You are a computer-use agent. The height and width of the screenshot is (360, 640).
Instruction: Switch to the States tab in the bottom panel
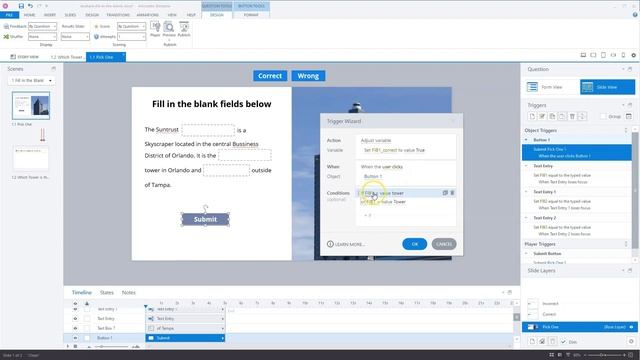click(x=107, y=293)
